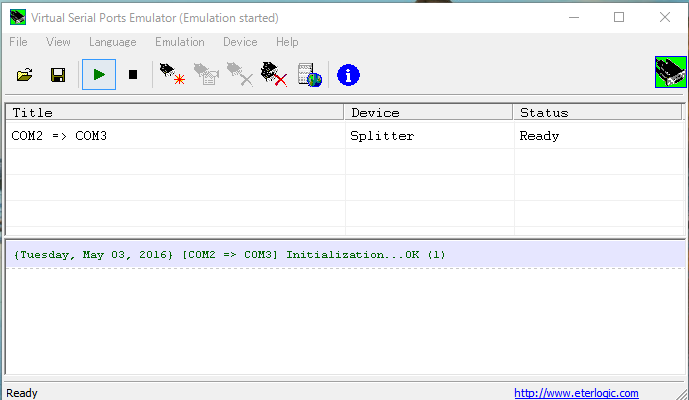Sort by the Device column header
689x400 pixels.
(428, 113)
